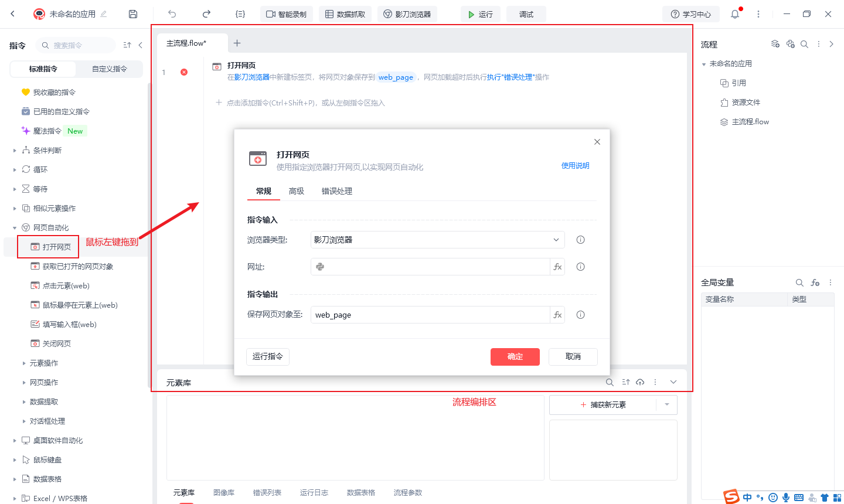Image resolution: width=844 pixels, height=504 pixels.
Task: Click the save disk icon
Action: (x=133, y=14)
